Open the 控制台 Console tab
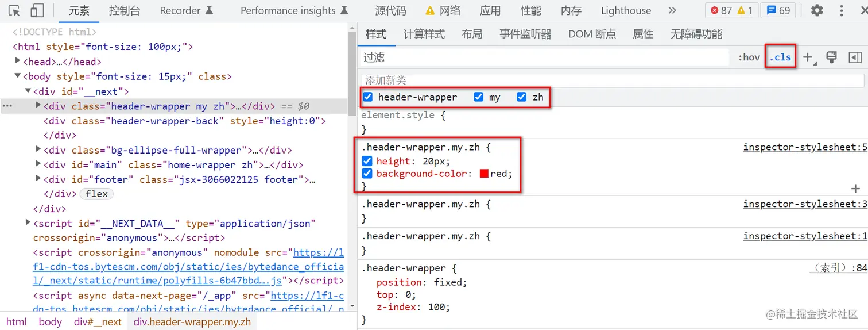868x330 pixels. click(125, 10)
